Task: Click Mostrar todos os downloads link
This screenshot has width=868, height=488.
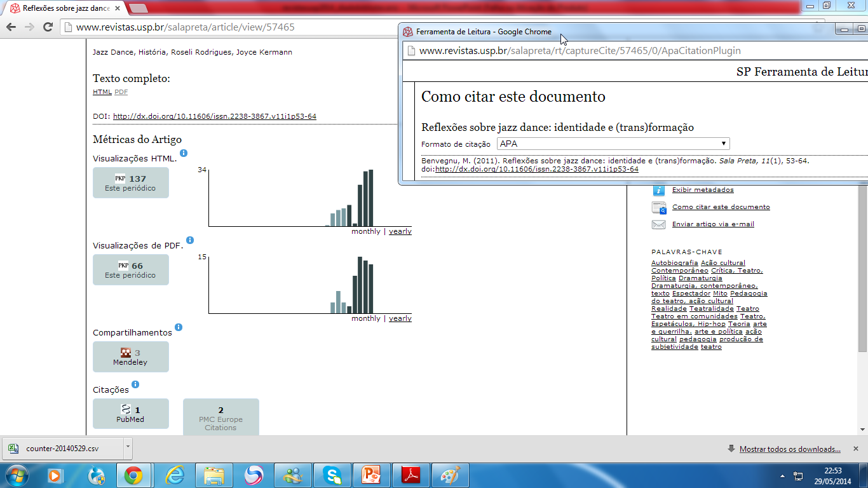Action: click(x=790, y=449)
